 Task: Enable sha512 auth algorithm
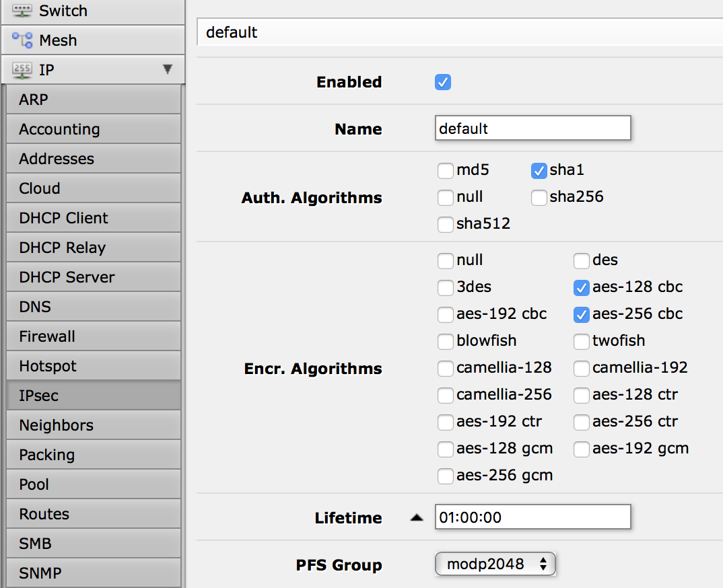tap(446, 225)
